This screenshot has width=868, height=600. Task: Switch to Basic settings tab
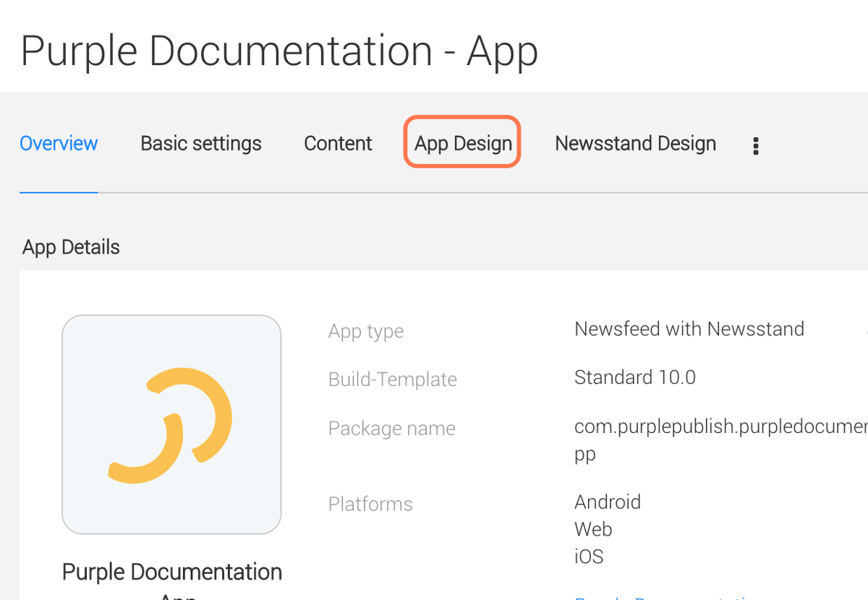click(201, 143)
